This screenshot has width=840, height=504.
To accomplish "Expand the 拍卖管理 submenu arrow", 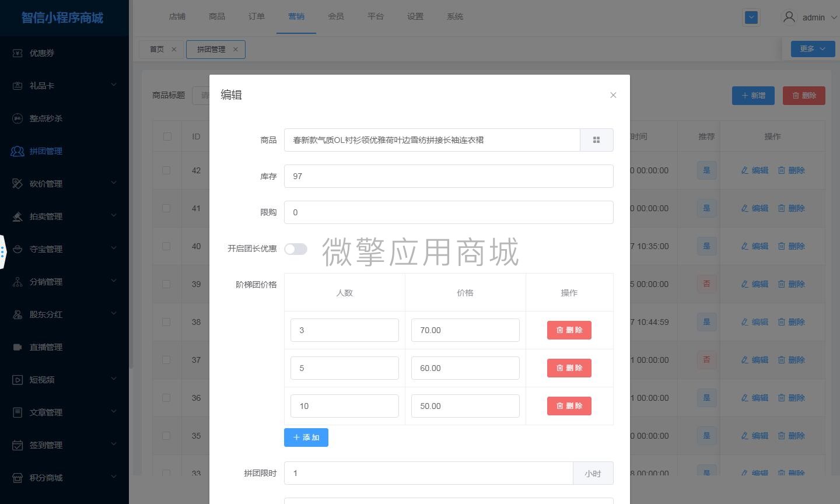I will 114,216.
